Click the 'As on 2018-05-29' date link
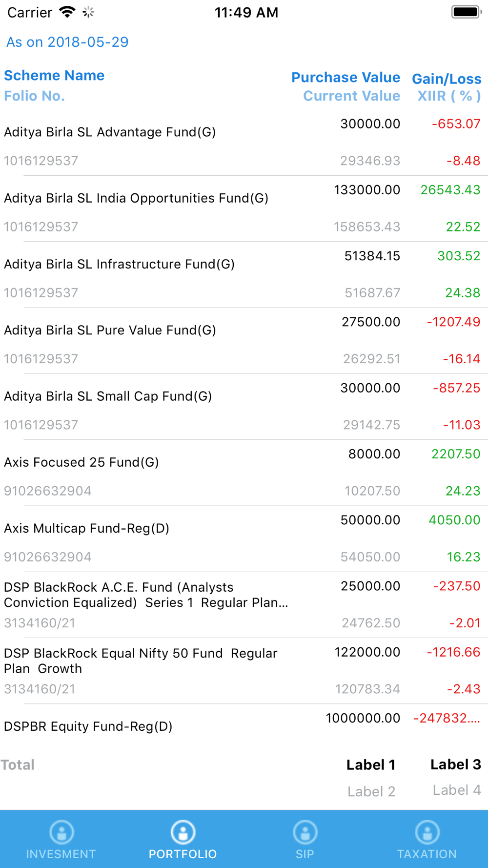 click(x=67, y=42)
